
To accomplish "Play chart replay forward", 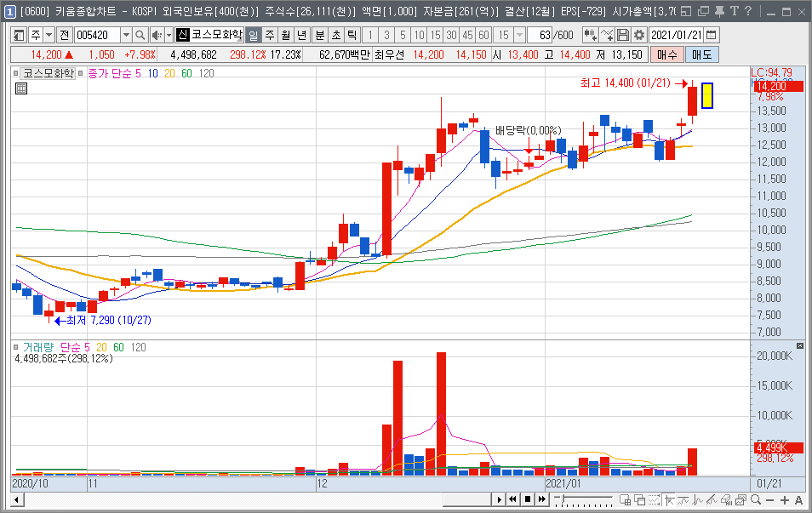I will click(499, 499).
